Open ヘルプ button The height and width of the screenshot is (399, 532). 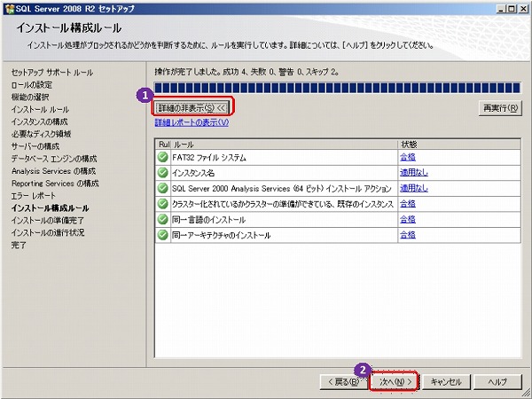point(497,382)
